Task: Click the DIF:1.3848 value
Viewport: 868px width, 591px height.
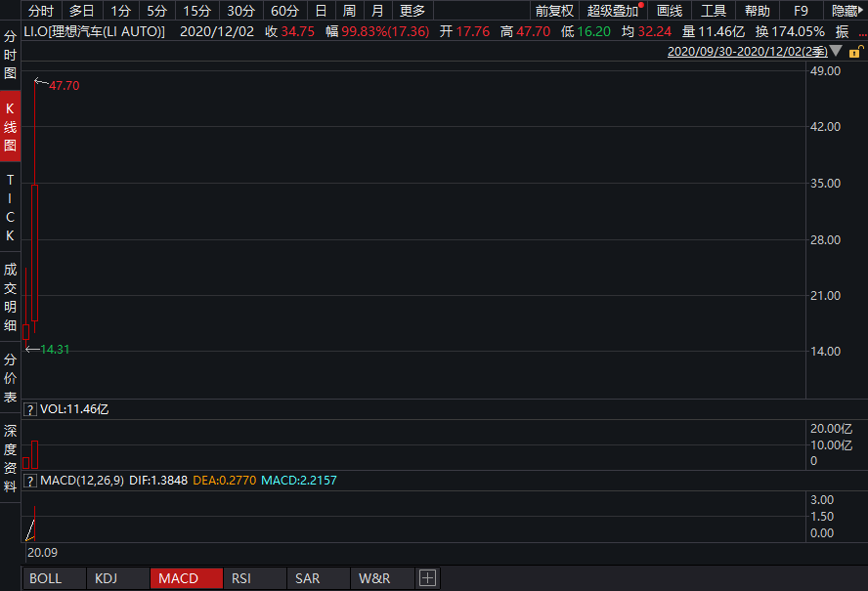Action: 158,481
